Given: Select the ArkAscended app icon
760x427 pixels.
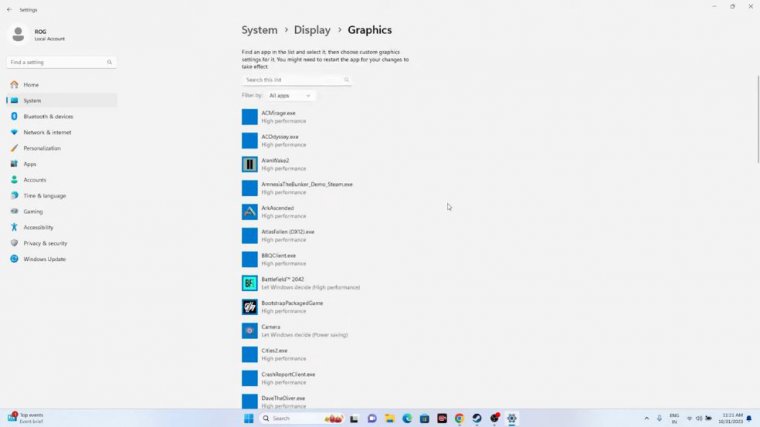Looking at the screenshot, I should point(250,212).
